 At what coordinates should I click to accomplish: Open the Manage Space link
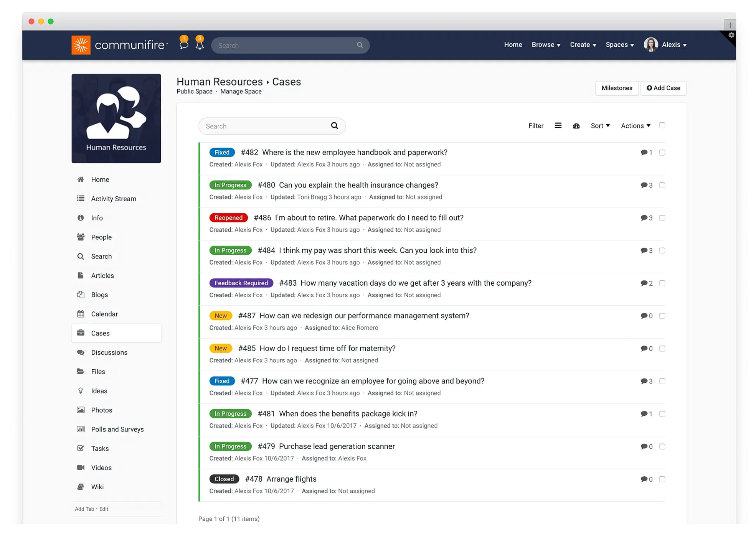click(241, 91)
